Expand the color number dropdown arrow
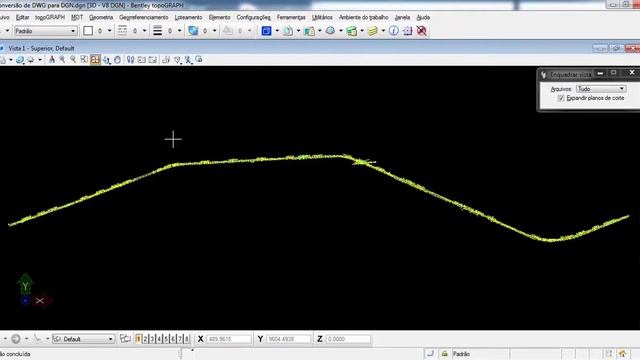The height and width of the screenshot is (360, 640). (x=109, y=31)
